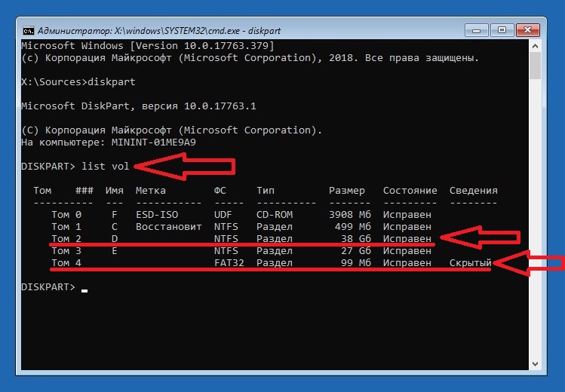Screen dimensions: 565x392
Task: Click drive letter 'D' in Том 2 row
Action: (114, 239)
